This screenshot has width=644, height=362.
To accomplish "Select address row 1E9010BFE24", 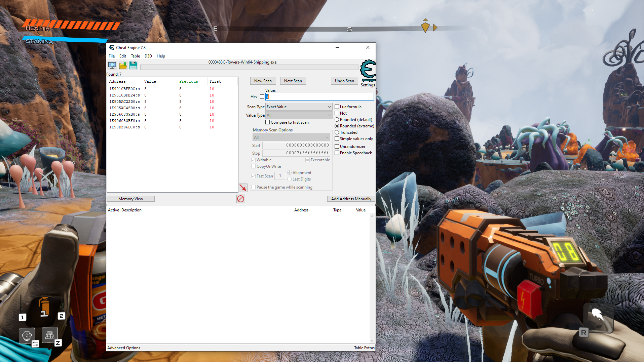I will tap(172, 95).
